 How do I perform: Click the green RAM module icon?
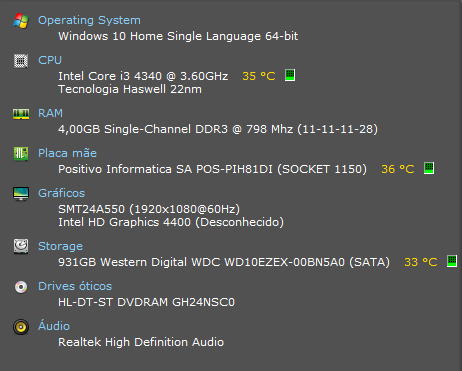click(21, 114)
